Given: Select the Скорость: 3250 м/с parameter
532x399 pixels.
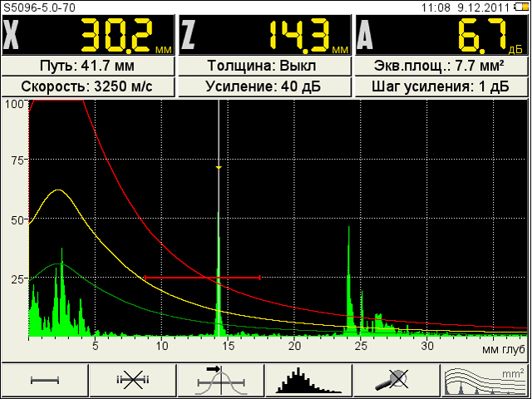Looking at the screenshot, I should point(88,86).
